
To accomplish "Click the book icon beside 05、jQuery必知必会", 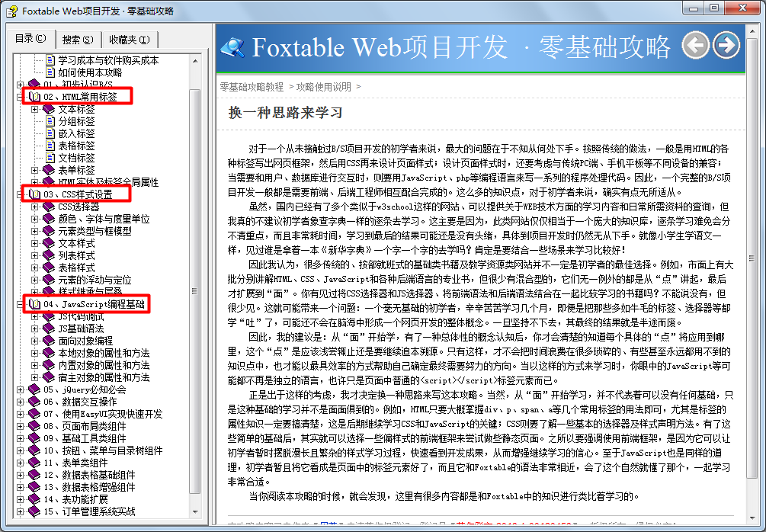I will (34, 389).
